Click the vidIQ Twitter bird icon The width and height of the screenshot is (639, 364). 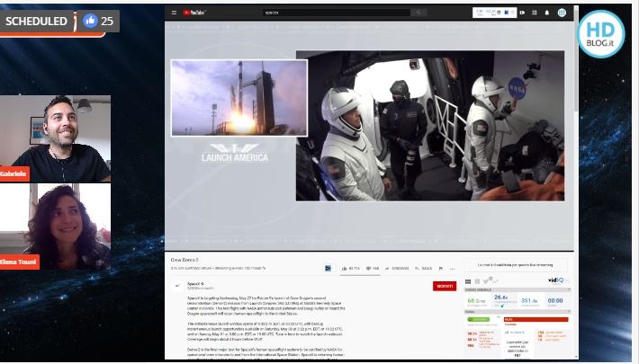click(486, 281)
